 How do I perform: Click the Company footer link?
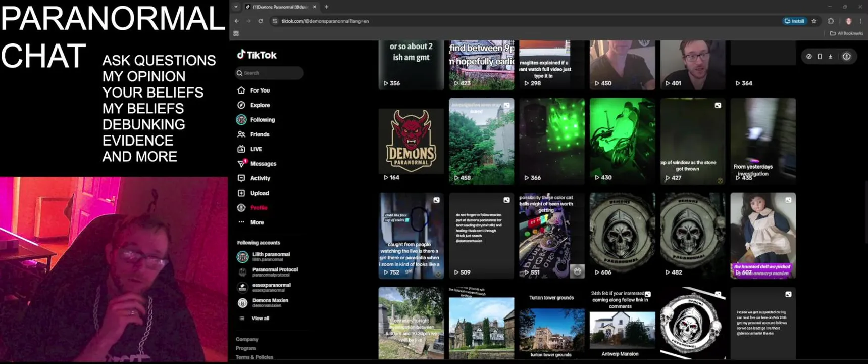[x=247, y=339]
